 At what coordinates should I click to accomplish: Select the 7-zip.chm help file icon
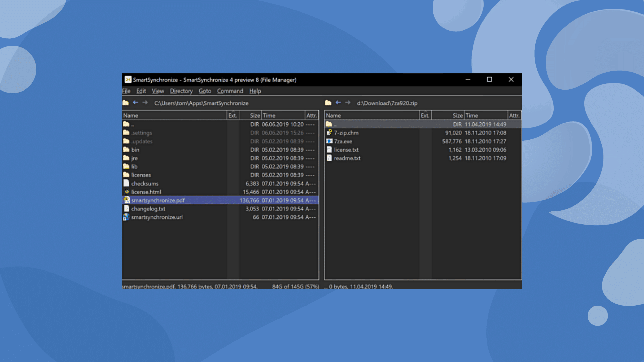[329, 132]
